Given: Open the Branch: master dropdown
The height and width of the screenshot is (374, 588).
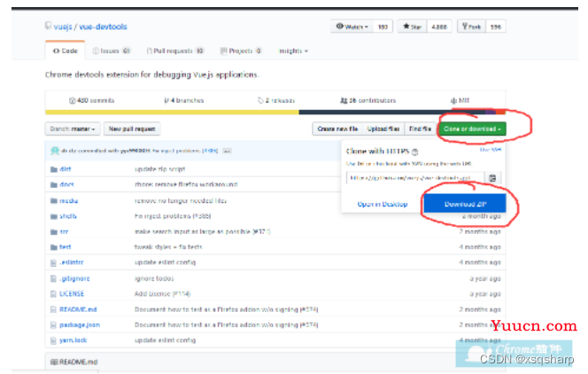Looking at the screenshot, I should click(x=73, y=129).
